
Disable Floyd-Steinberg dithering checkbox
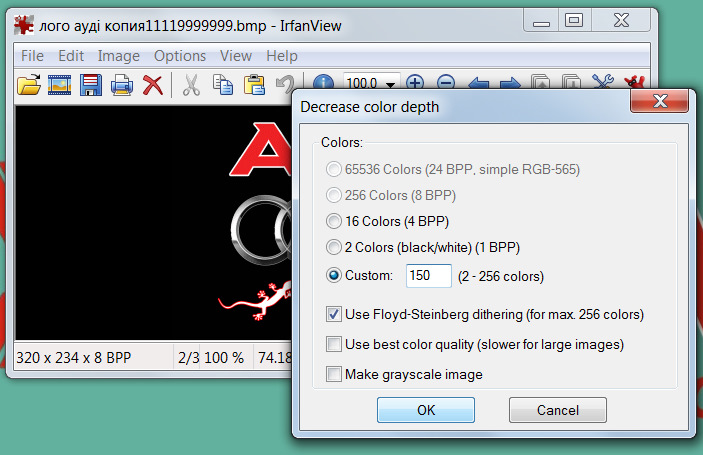pyautogui.click(x=334, y=314)
